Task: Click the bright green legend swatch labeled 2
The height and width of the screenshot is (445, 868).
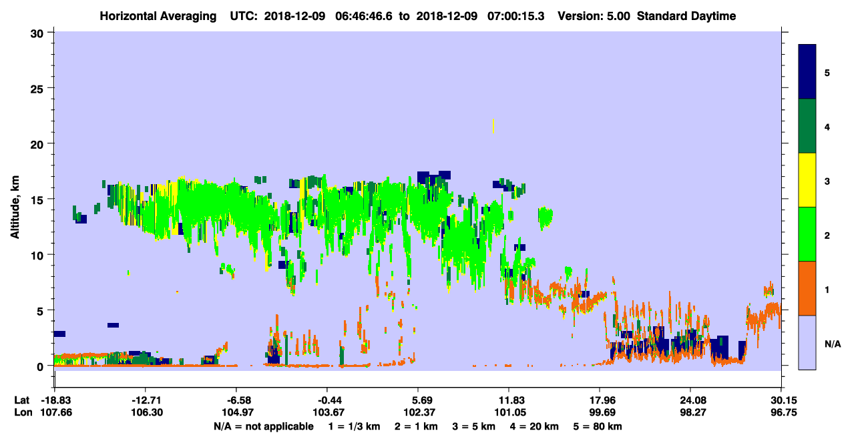Action: point(807,234)
